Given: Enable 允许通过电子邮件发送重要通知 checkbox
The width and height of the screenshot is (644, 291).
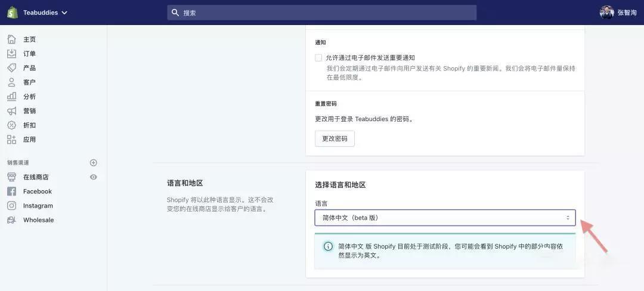Looking at the screenshot, I should 318,58.
